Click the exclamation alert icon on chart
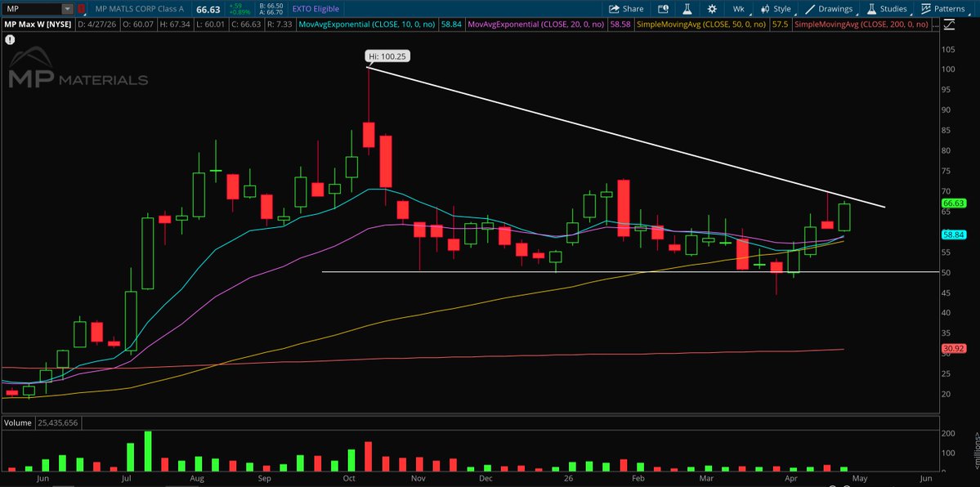This screenshot has width=980, height=487. pos(9,39)
